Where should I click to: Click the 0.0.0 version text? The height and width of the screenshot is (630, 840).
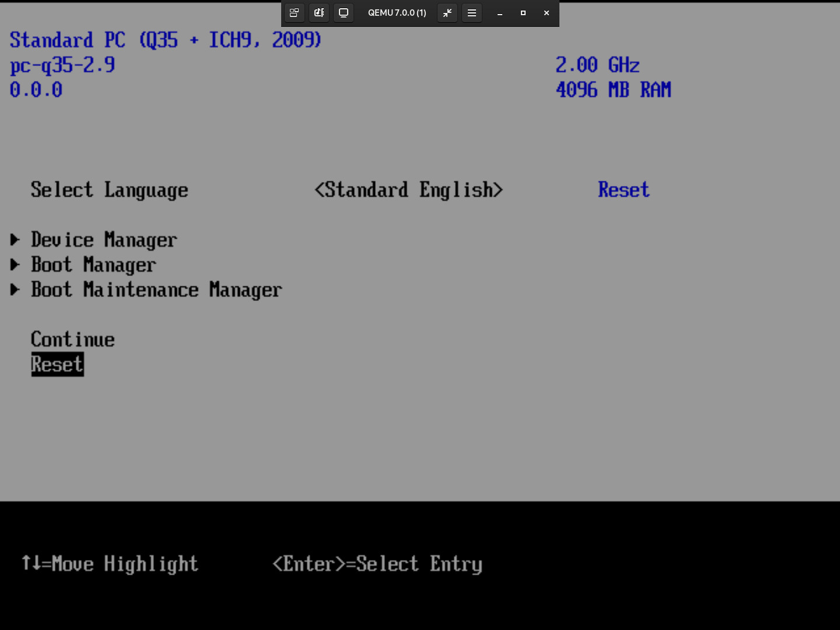point(36,90)
